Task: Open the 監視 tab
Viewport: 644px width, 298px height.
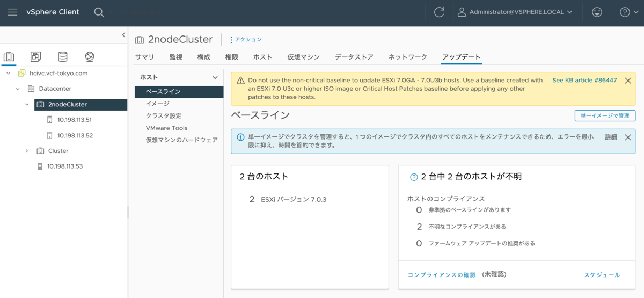Action: pos(176,57)
